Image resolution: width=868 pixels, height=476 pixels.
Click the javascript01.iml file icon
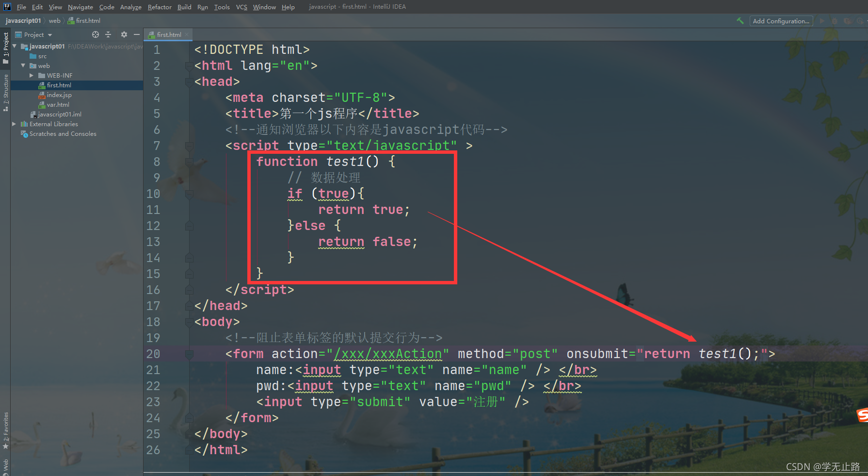tap(33, 115)
